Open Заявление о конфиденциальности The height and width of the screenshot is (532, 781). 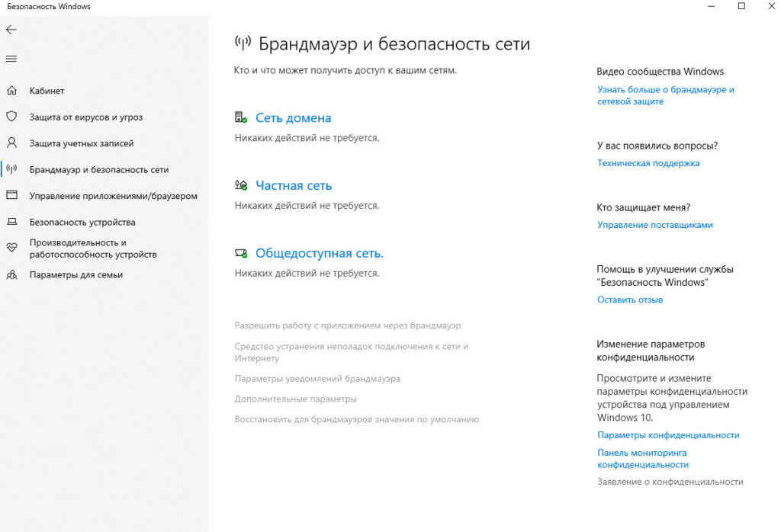coord(670,482)
